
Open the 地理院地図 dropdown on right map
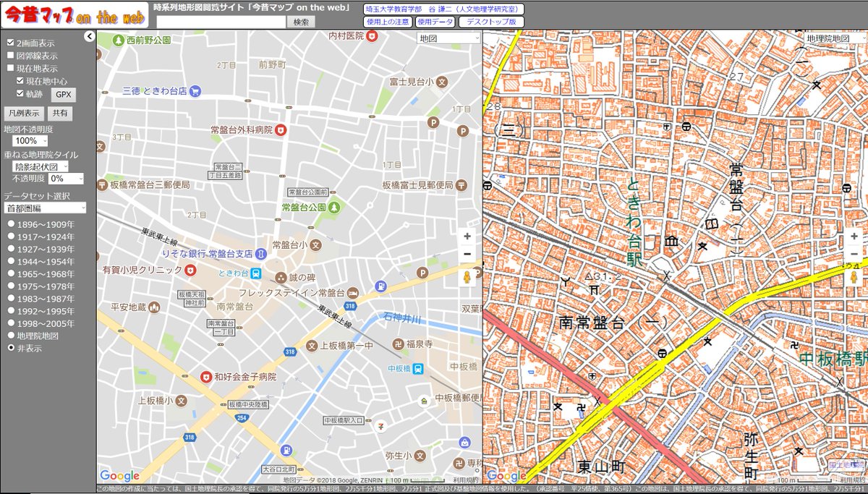[835, 38]
